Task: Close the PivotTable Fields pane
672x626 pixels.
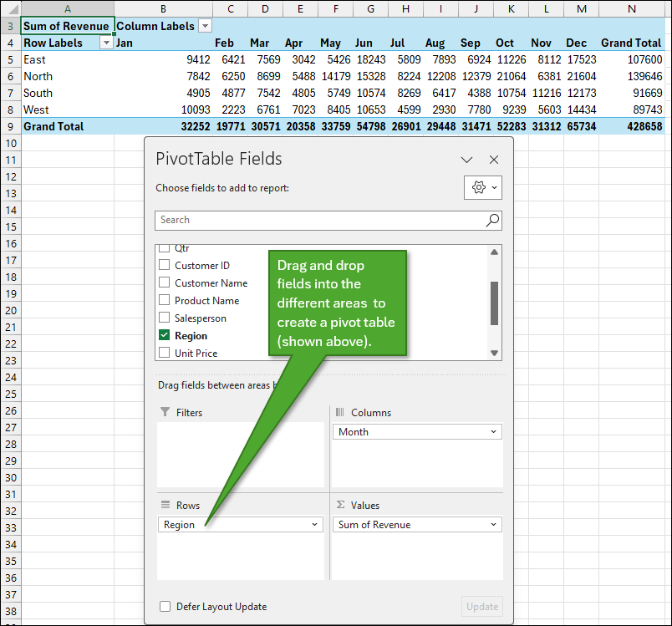Action: [x=494, y=160]
